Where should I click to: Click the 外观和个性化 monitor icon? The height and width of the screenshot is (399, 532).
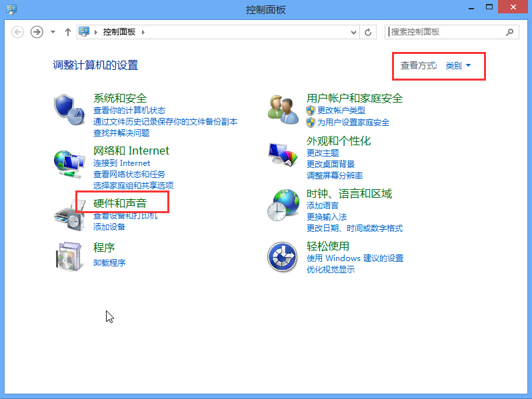(x=282, y=155)
